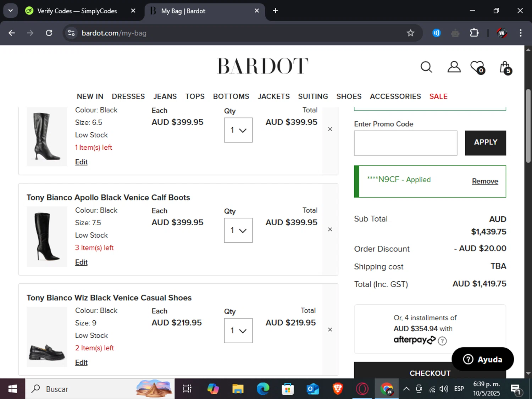Open Qty dropdown for Size 6.5 boots
The width and height of the screenshot is (532, 399).
click(x=238, y=130)
